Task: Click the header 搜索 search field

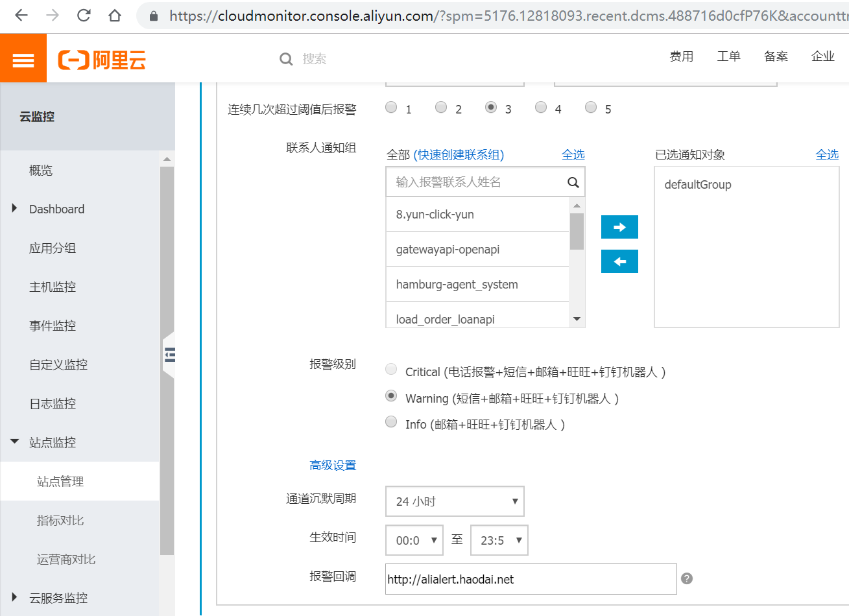Action: click(315, 59)
